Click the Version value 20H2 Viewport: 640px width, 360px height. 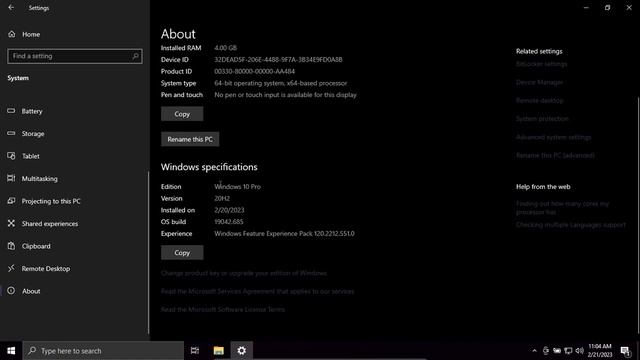(222, 198)
